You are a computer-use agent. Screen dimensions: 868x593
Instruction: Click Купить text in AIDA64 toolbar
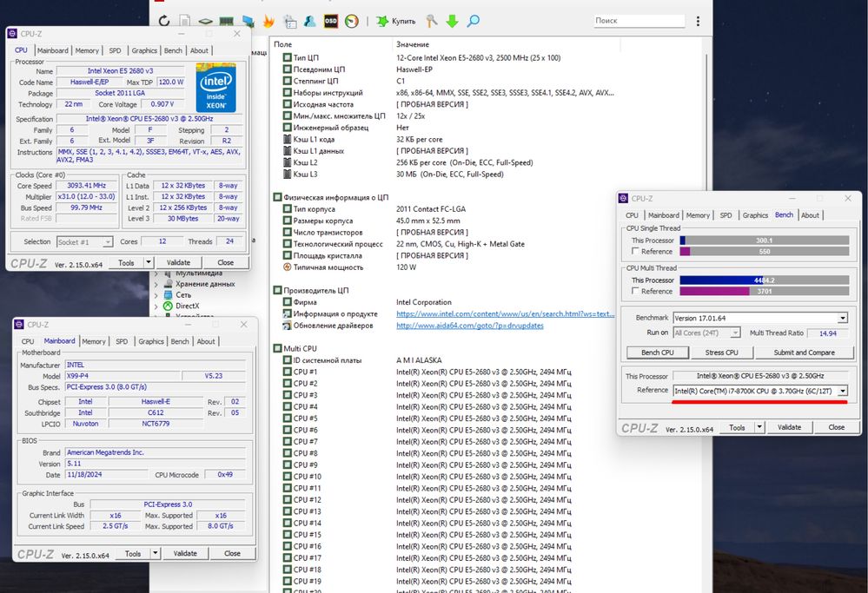403,21
